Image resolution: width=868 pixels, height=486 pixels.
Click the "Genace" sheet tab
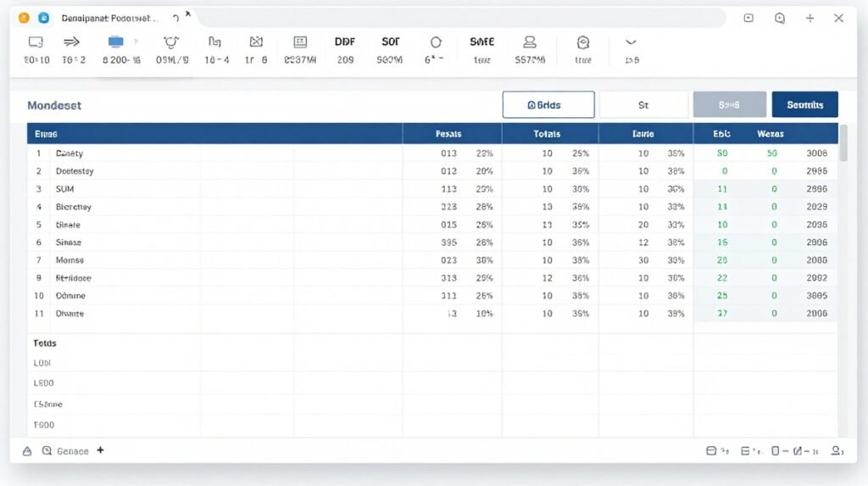73,451
